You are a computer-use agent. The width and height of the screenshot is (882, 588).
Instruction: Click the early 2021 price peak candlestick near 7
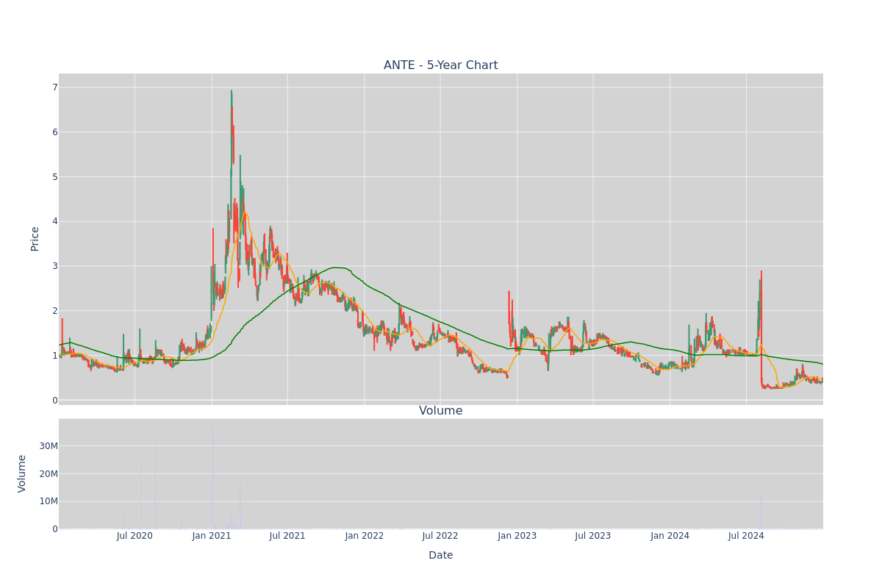[x=232, y=132]
